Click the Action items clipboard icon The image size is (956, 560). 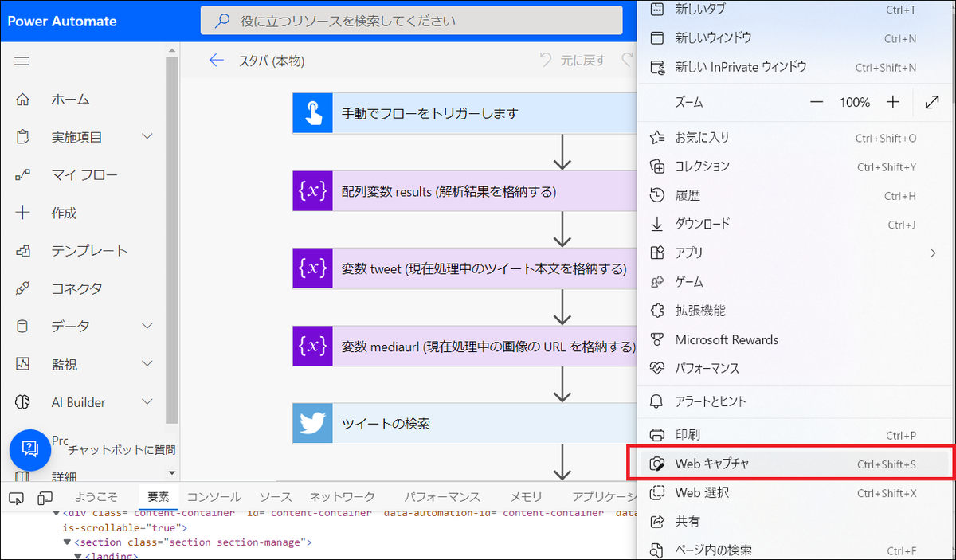click(22, 137)
